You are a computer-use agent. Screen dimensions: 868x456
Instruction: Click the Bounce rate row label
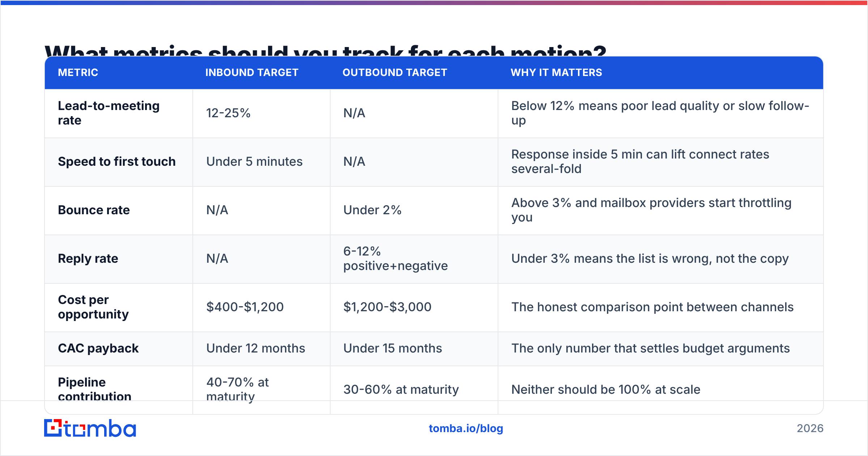coord(94,210)
